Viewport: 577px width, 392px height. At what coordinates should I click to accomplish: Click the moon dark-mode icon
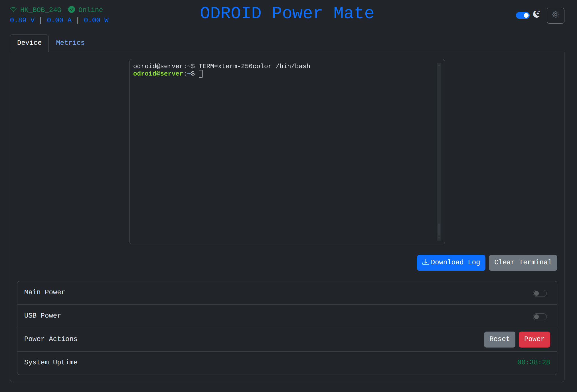[x=536, y=14]
